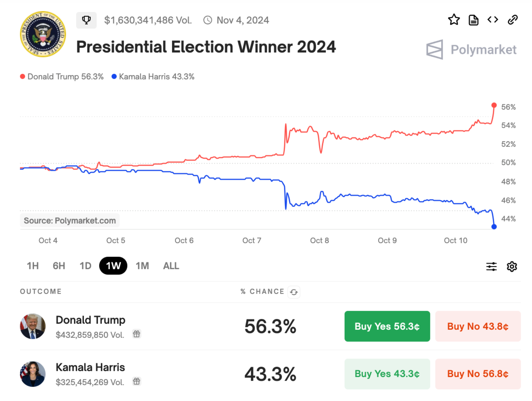Click the gift icon under Donald Trump
The image size is (532, 401).
click(136, 334)
